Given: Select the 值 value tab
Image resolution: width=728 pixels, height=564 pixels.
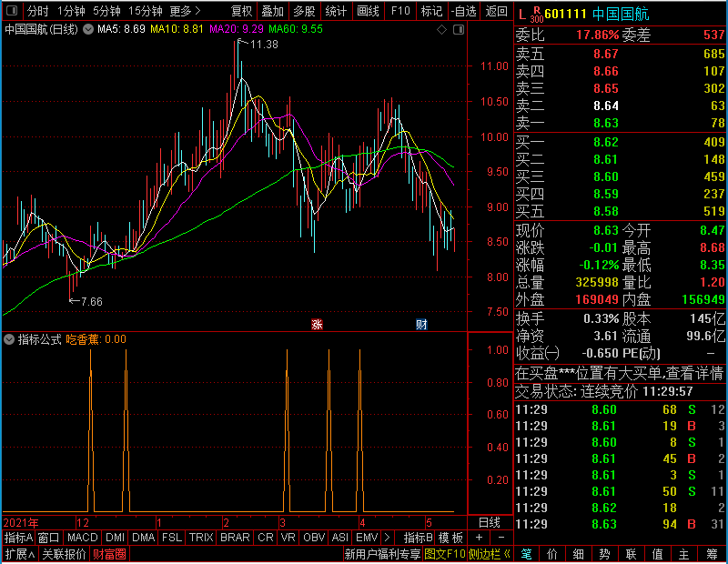Looking at the screenshot, I should coord(657,554).
